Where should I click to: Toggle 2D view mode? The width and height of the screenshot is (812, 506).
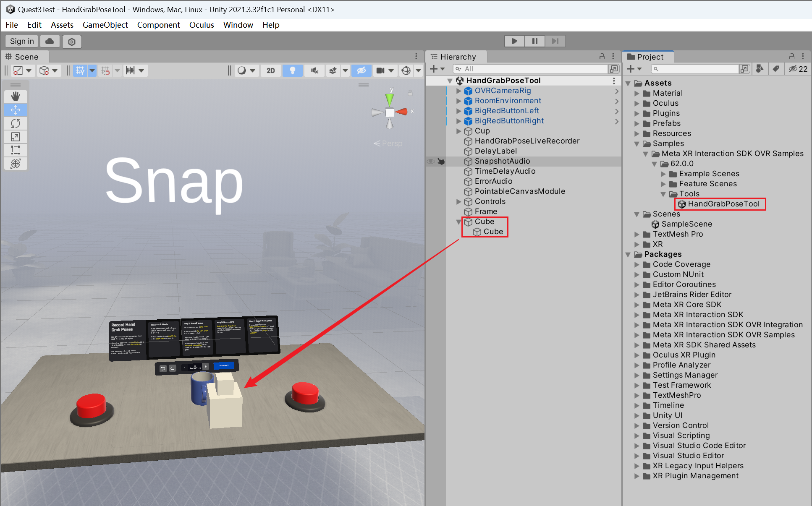[x=271, y=70]
